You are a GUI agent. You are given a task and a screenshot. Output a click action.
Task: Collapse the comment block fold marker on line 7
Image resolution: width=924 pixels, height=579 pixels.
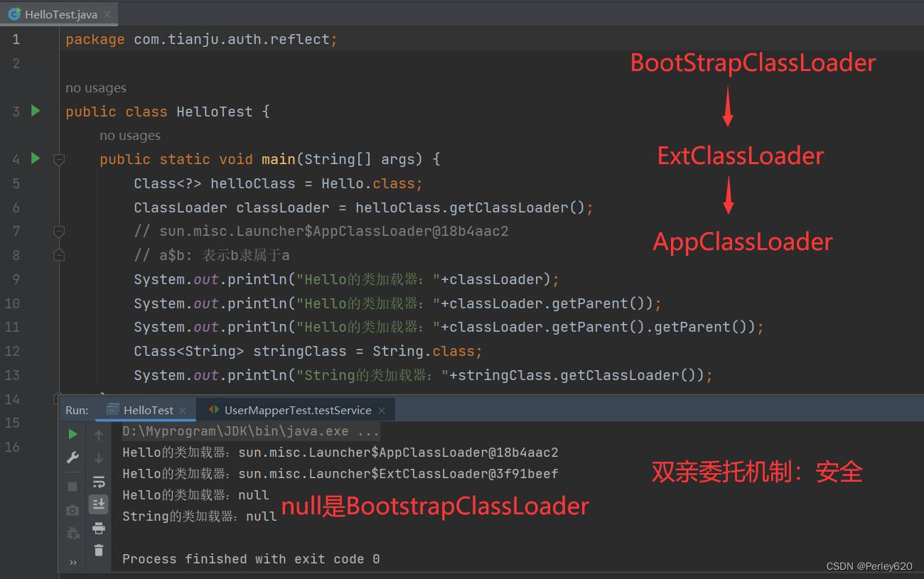(x=59, y=231)
